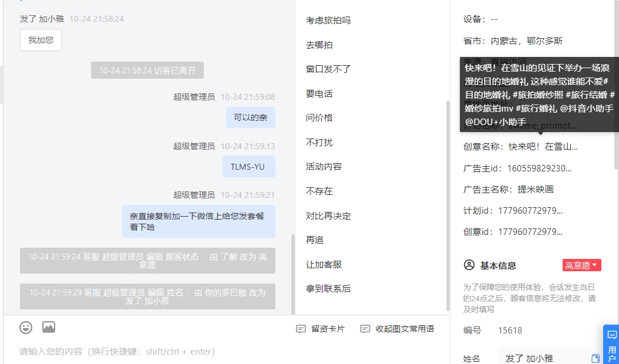Select quick reply 不打扰
This screenshot has height=364, width=619.
click(x=319, y=142)
